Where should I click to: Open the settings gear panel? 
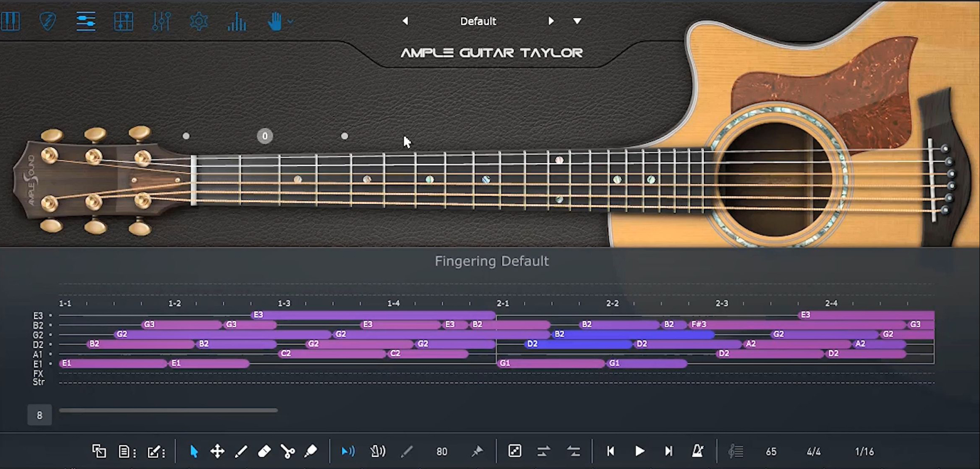199,22
